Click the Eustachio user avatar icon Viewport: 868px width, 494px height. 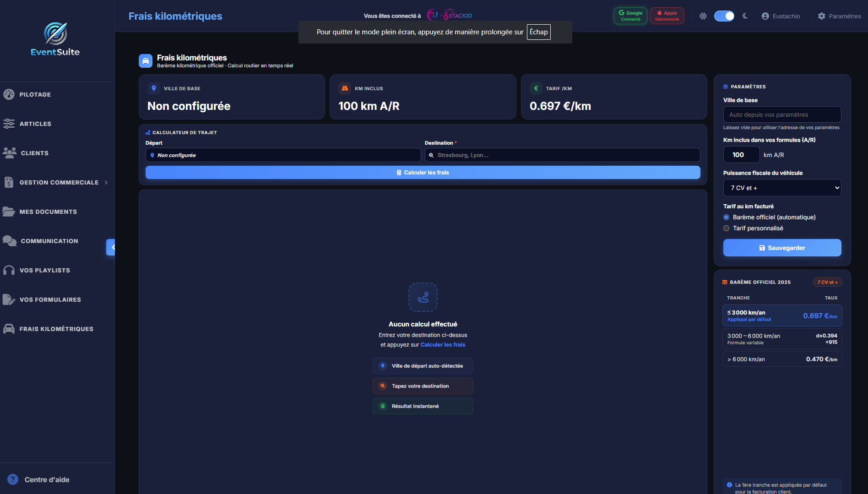pyautogui.click(x=765, y=16)
